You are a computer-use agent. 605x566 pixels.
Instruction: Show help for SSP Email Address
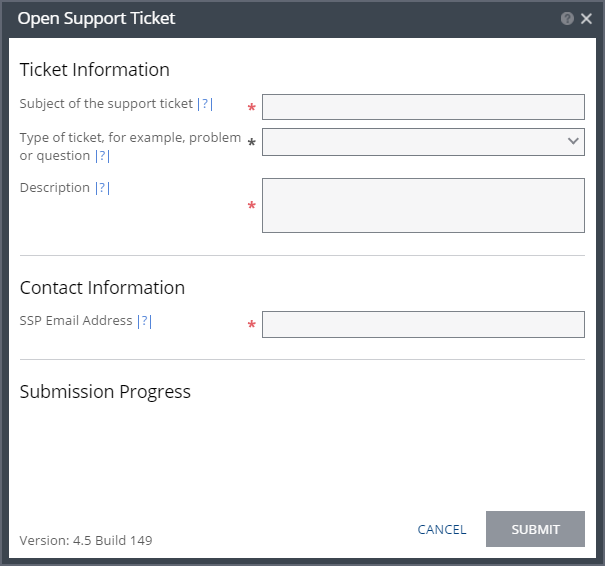point(145,321)
